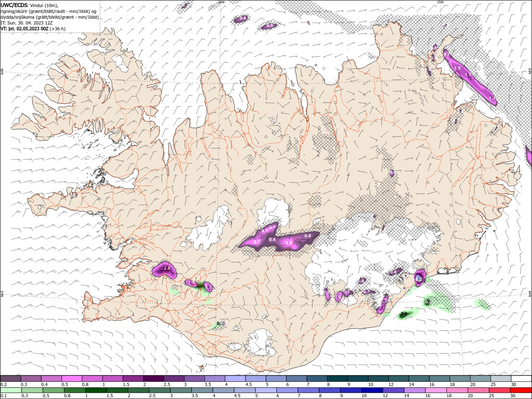Click the '20W' longitude label
This screenshot has width=532, height=399.
221,2
